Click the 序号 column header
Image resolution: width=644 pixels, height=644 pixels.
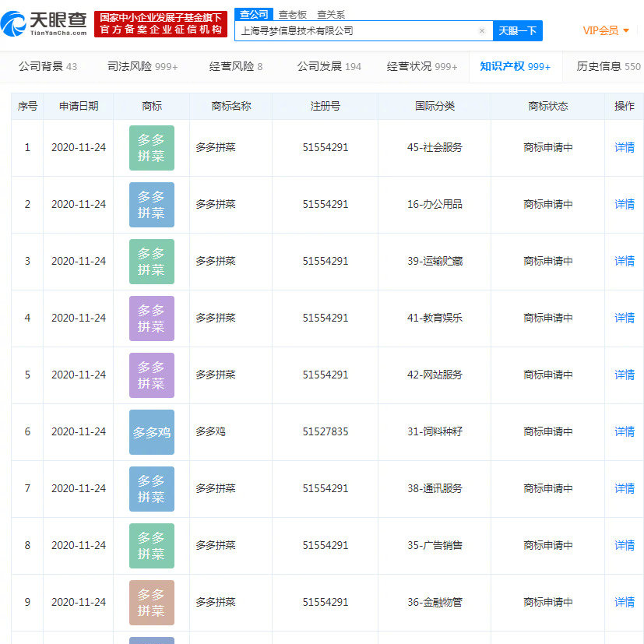(27, 107)
